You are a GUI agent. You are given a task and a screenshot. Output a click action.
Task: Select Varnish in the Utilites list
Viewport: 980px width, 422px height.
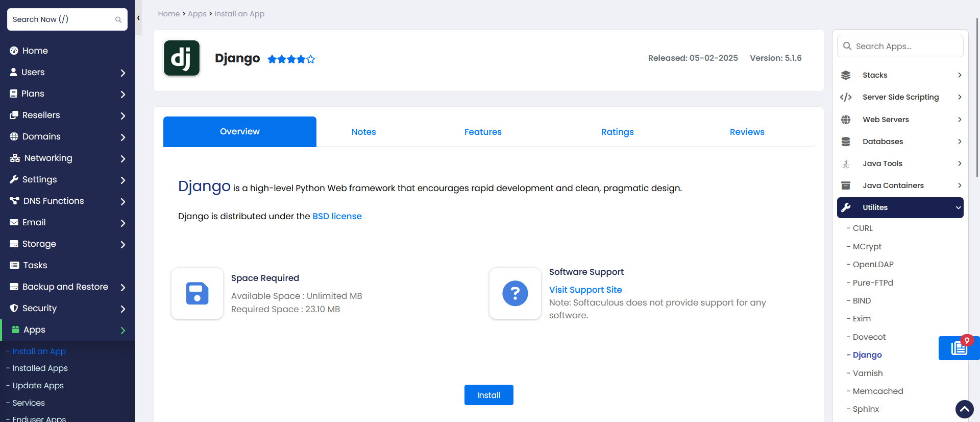867,373
